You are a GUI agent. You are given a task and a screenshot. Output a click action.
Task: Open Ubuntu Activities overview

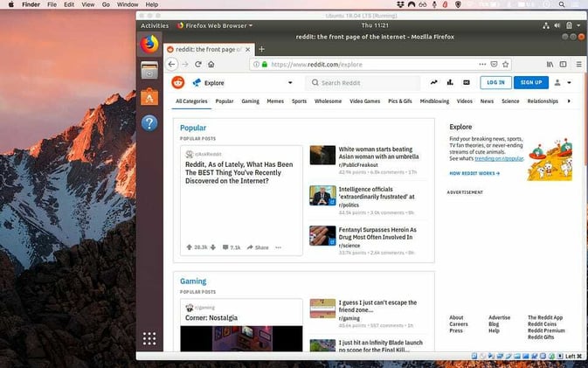pyautogui.click(x=155, y=25)
